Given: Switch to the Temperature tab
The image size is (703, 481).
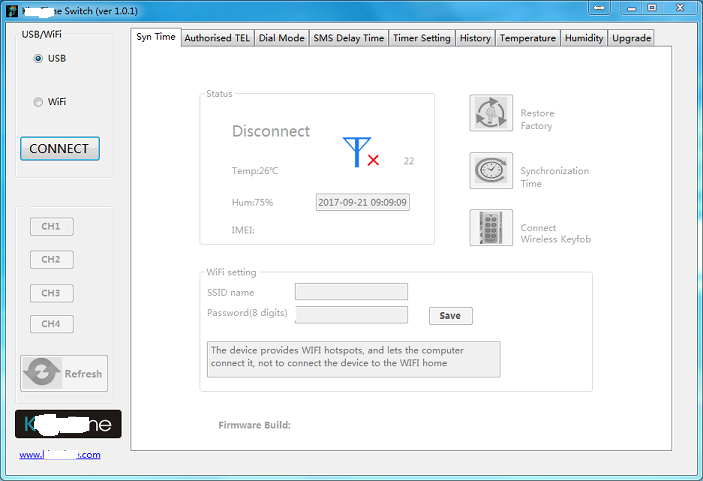Looking at the screenshot, I should tap(527, 38).
